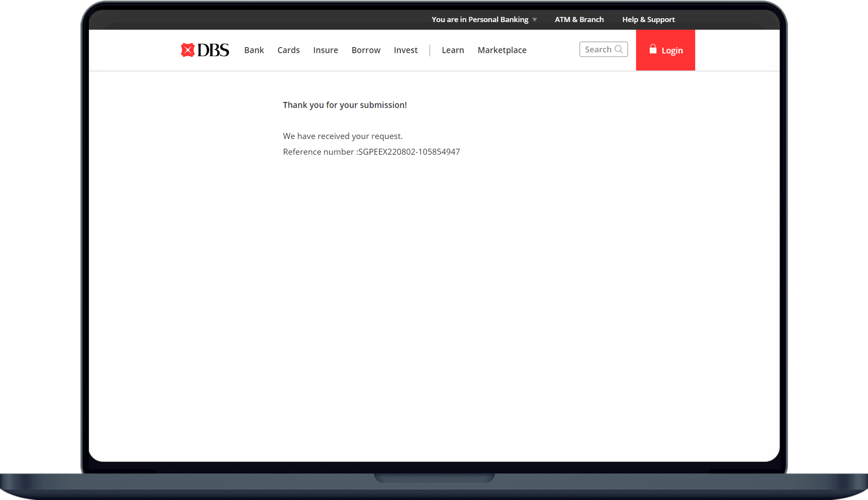Select the Borrow menu item

coord(366,50)
